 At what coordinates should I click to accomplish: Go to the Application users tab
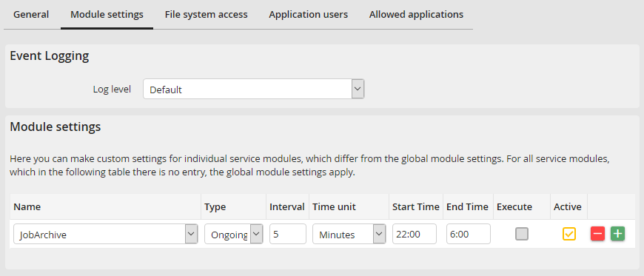[x=308, y=14]
